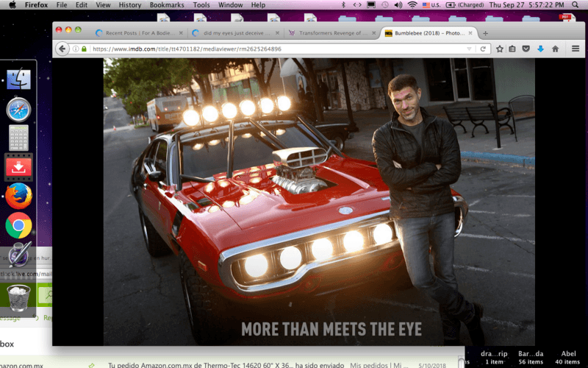Launch Google Chrome from the Dock
Viewport: 588px width, 368px height.
(18, 225)
